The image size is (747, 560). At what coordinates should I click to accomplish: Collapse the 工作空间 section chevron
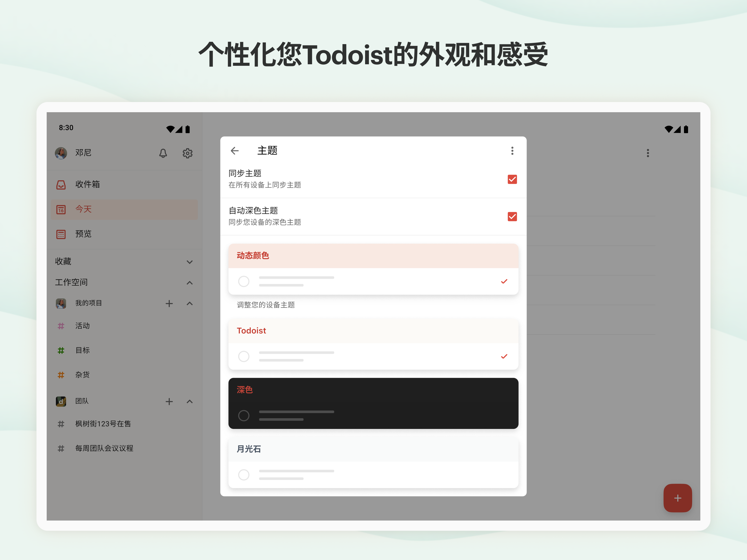click(x=190, y=283)
